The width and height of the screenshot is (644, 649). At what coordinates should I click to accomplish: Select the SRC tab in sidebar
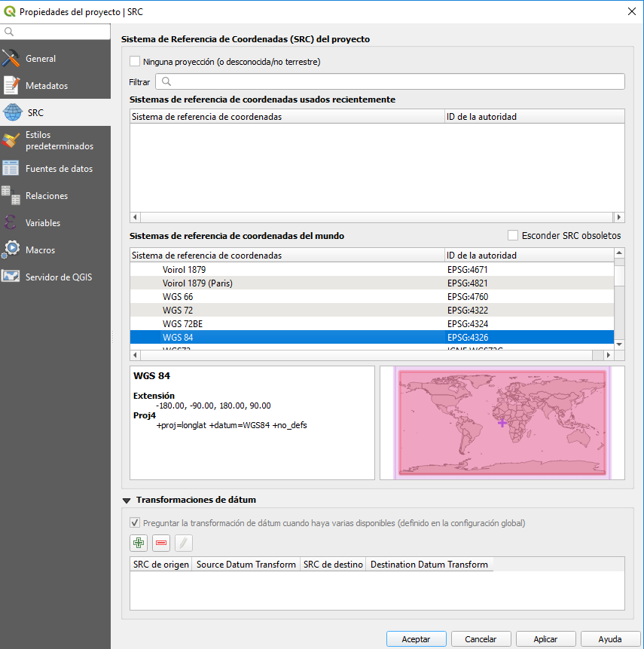(35, 113)
